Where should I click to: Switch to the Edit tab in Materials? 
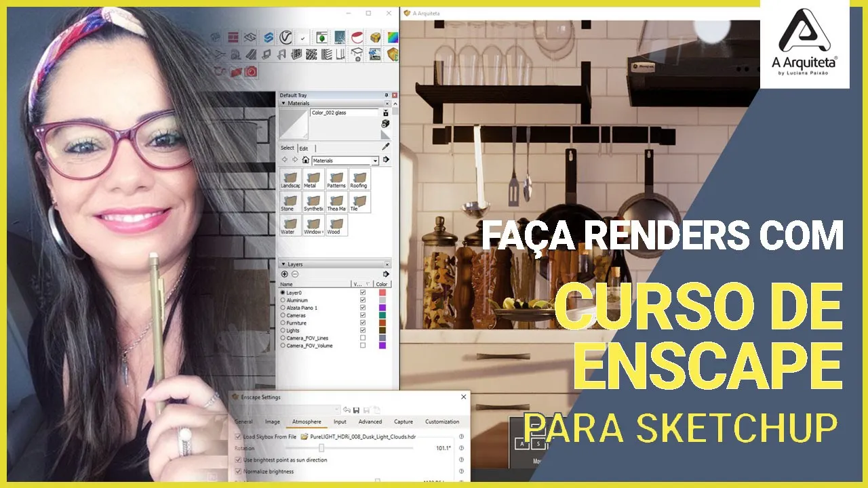point(304,148)
